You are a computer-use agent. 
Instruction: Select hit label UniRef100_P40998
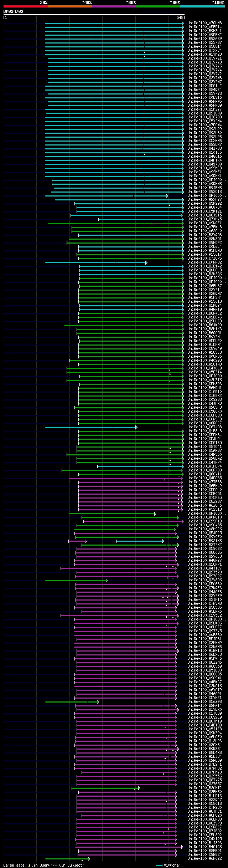coord(204,361)
